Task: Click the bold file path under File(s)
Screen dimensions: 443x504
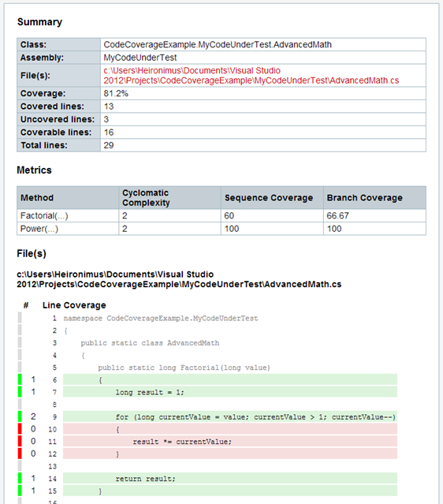Action: pos(179,279)
